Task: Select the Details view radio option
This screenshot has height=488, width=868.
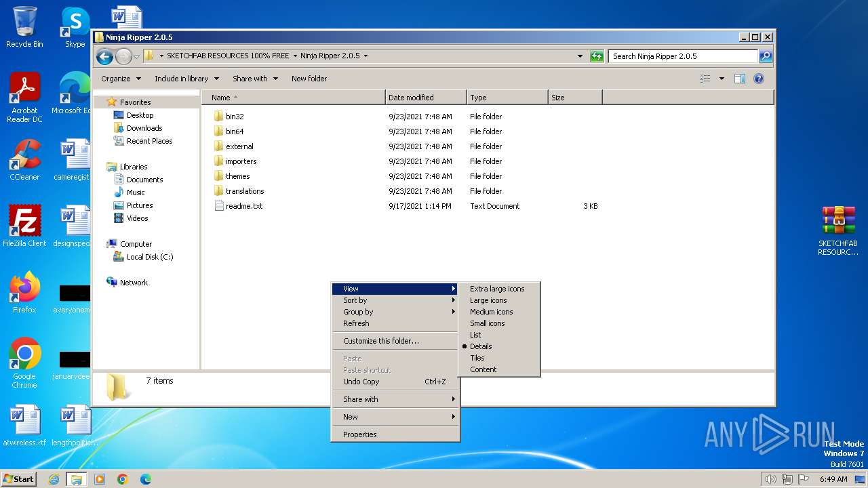Action: pyautogui.click(x=481, y=346)
